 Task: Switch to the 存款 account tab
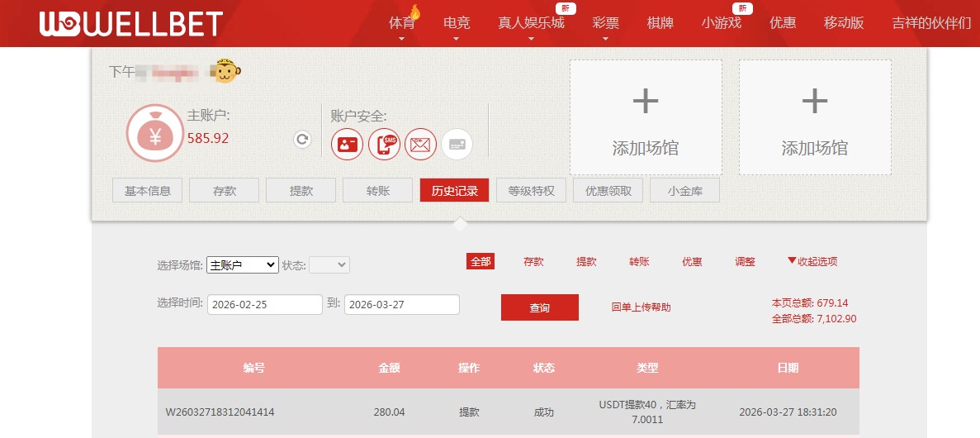225,191
